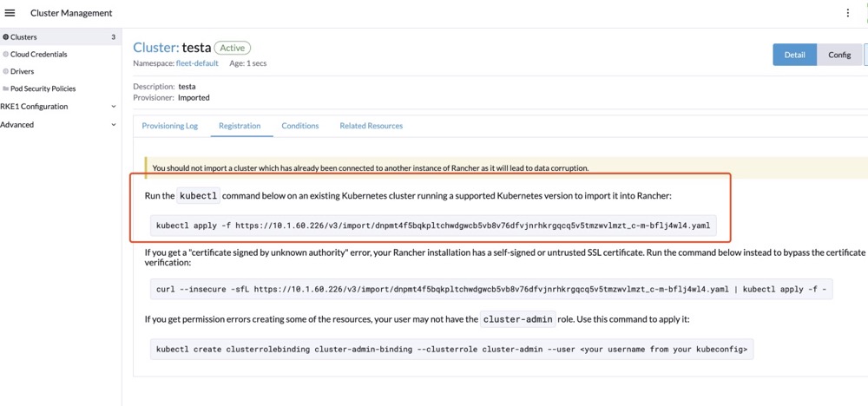Click the Active status badge
The image size is (868, 406).
(x=233, y=48)
